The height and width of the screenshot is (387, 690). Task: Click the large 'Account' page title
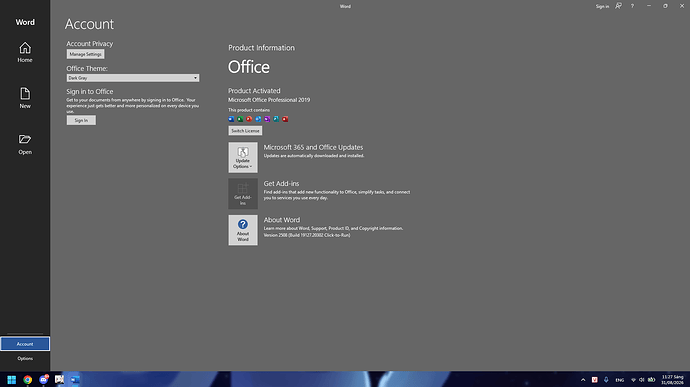(x=89, y=24)
